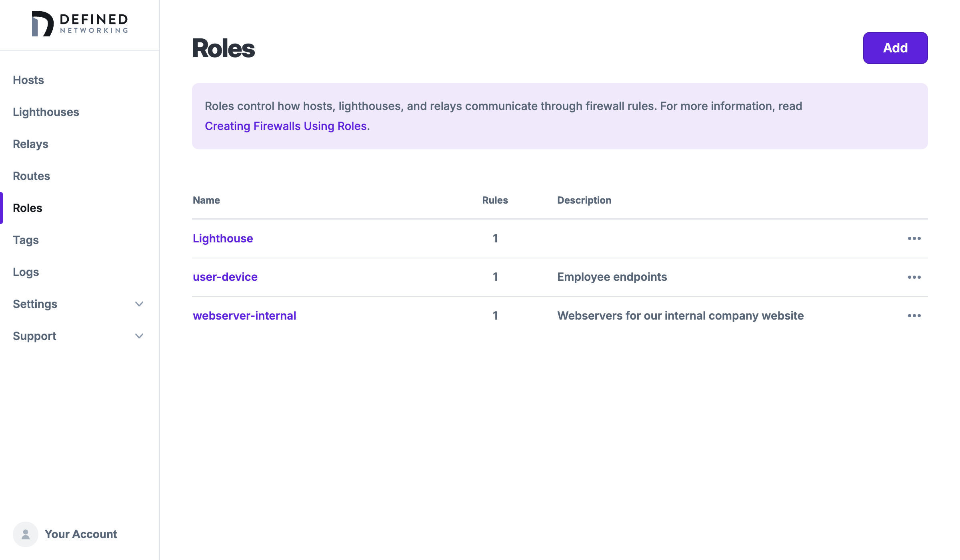
Task: Click the Add button for new role
Action: pyautogui.click(x=895, y=47)
